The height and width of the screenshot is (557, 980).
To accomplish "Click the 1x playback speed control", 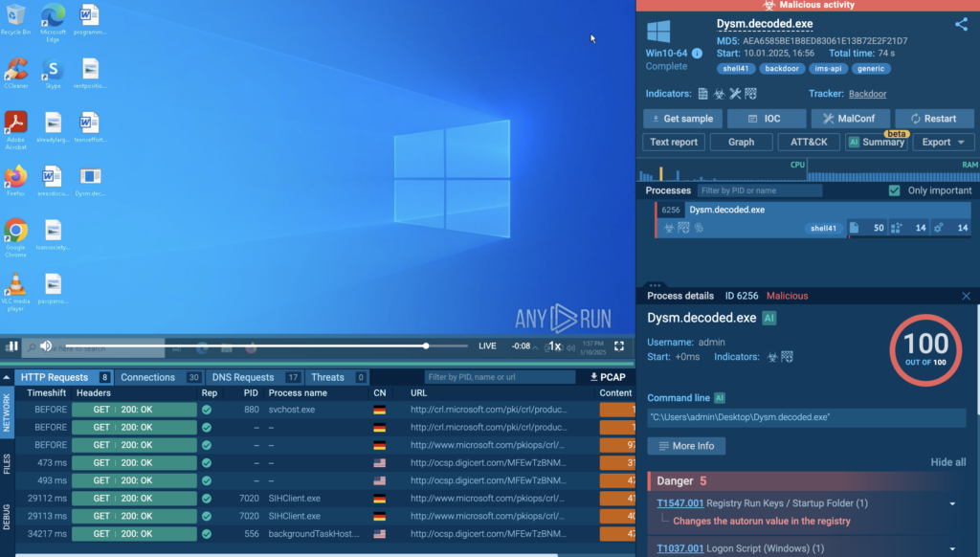I will click(x=554, y=346).
